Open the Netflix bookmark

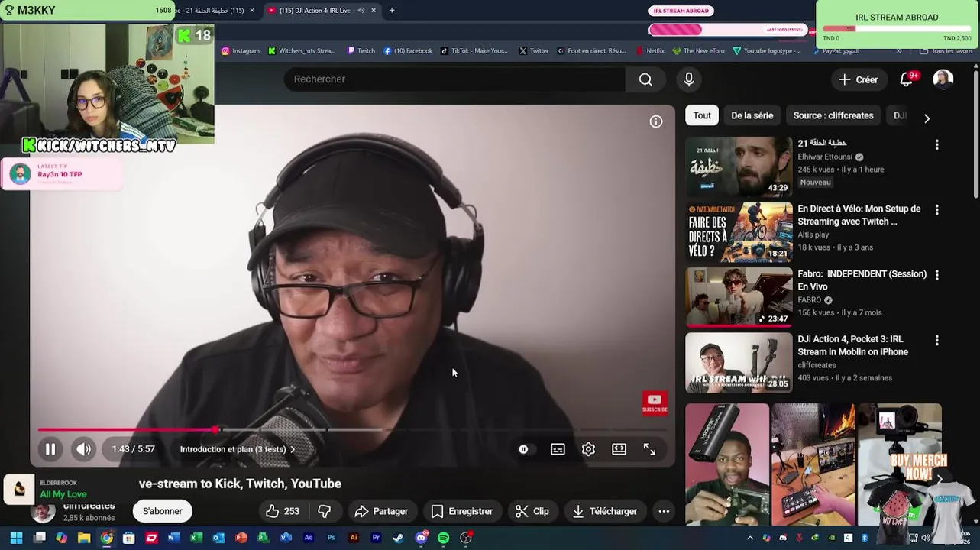(650, 51)
